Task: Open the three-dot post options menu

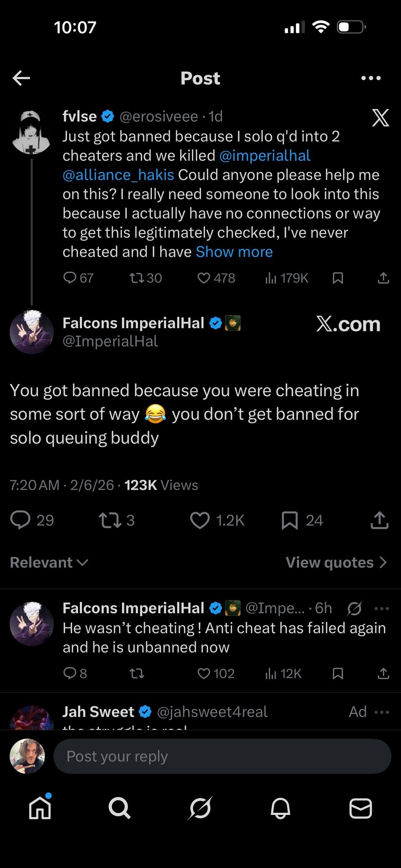Action: [x=371, y=78]
